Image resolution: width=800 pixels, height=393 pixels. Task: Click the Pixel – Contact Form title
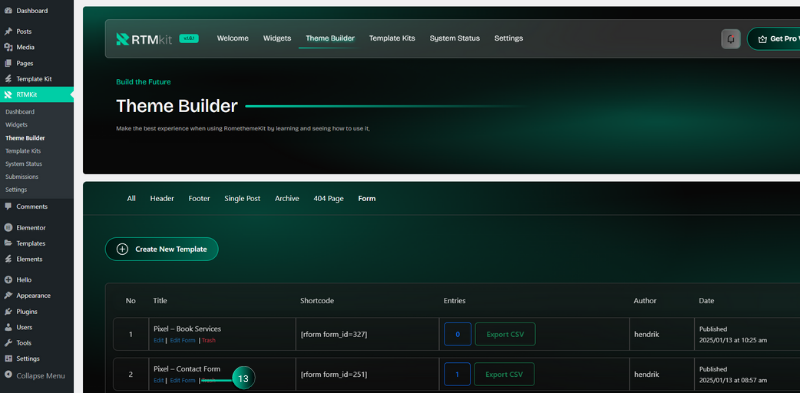coord(187,369)
